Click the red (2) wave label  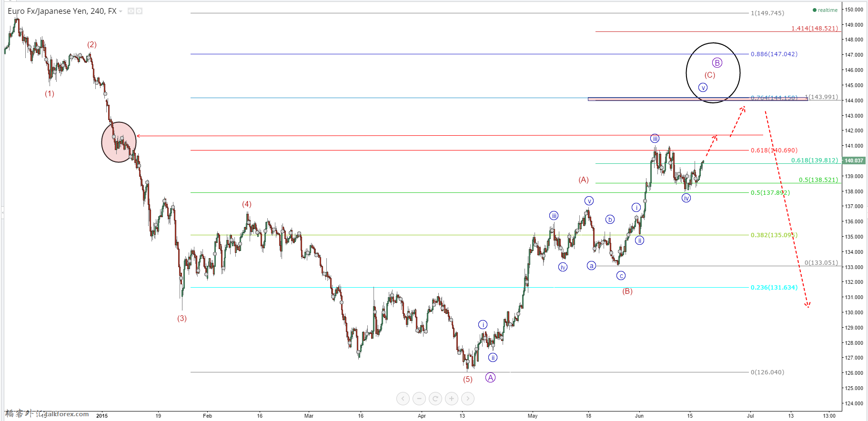click(92, 45)
